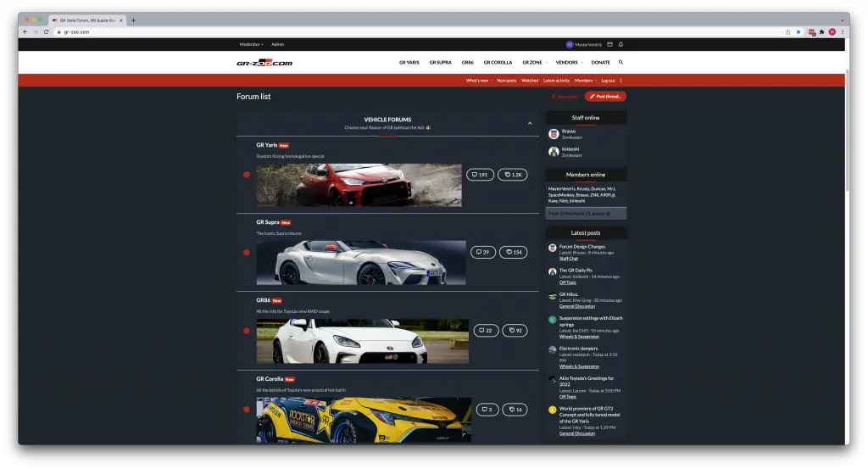Click the GR86 22 threads counter
868x469 pixels.
pos(486,331)
